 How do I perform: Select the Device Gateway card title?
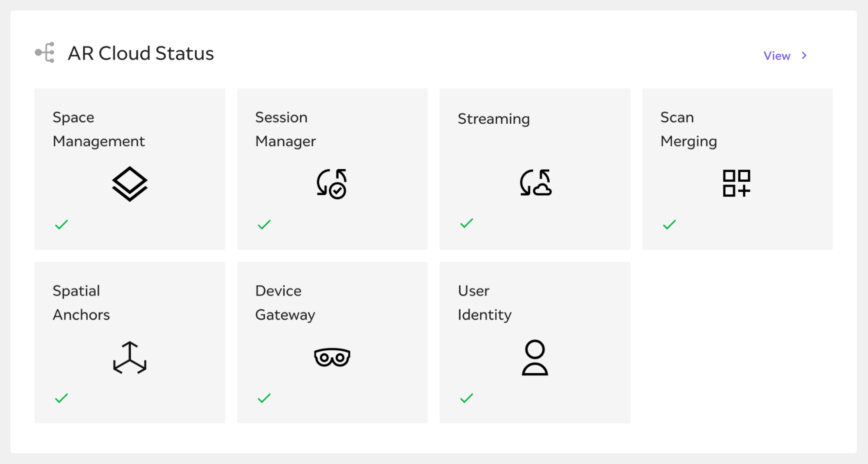[x=285, y=303]
